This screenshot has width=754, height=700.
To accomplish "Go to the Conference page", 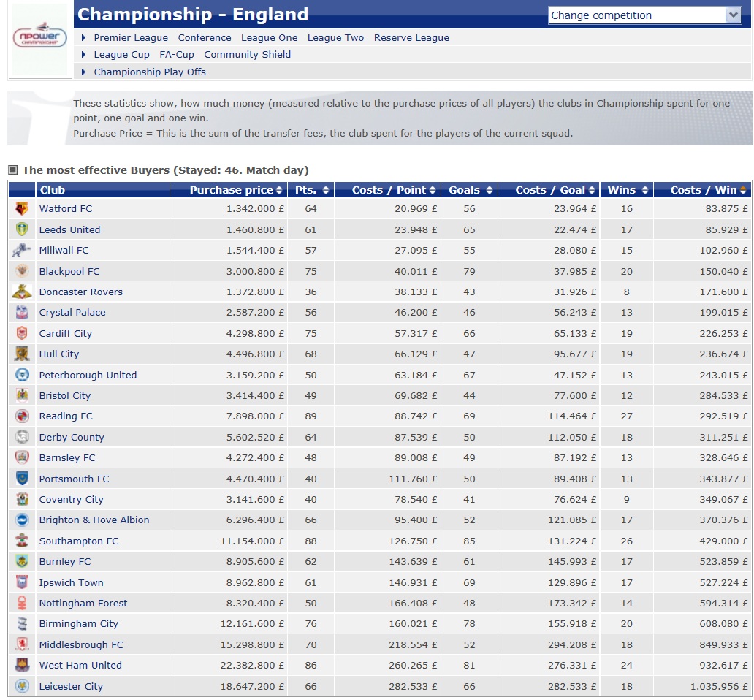I will [205, 37].
